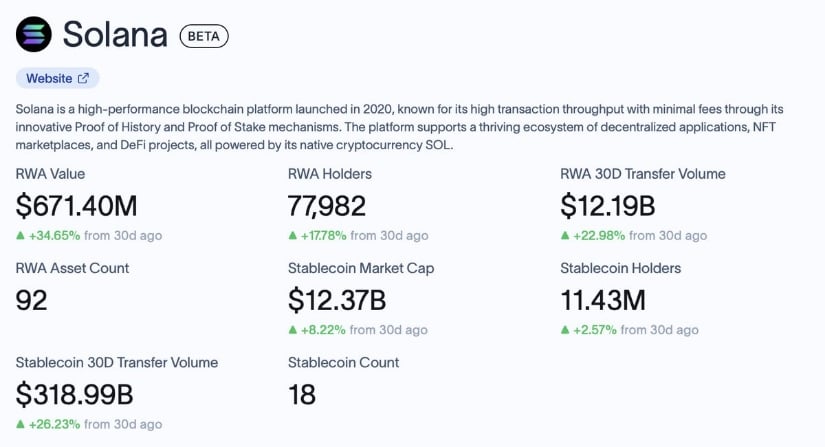Viewport: 825px width, 447px height.
Task: Open the Website link button
Action: click(57, 78)
